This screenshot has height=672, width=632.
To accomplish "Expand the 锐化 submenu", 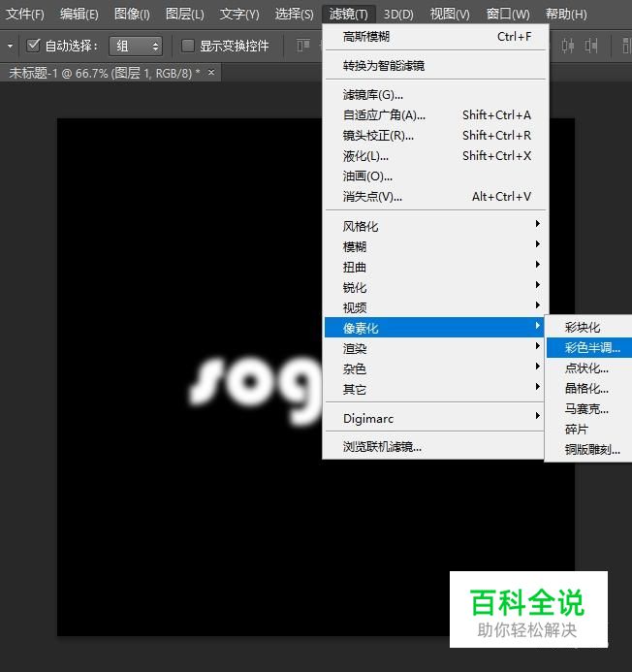I will point(435,287).
